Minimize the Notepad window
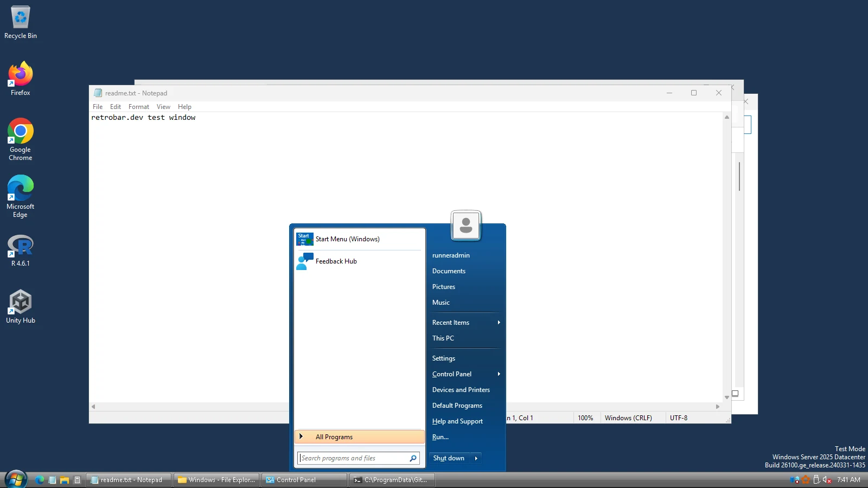This screenshot has height=488, width=868. coord(669,93)
